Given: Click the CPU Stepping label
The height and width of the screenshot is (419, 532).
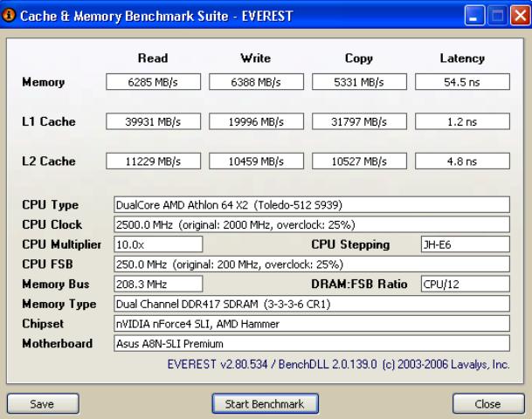Looking at the screenshot, I should click(x=350, y=244).
